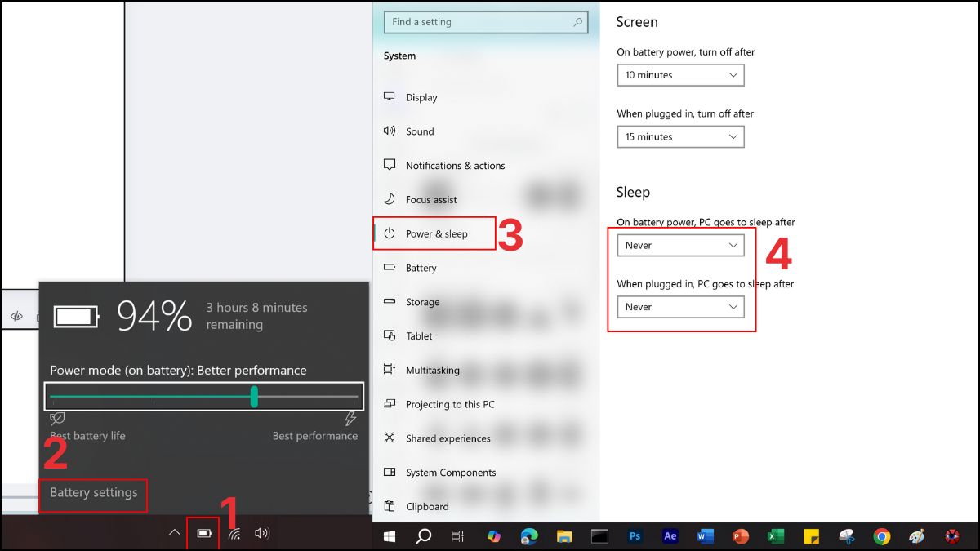
Task: Click the battery icon in the system tray
Action: click(x=204, y=534)
